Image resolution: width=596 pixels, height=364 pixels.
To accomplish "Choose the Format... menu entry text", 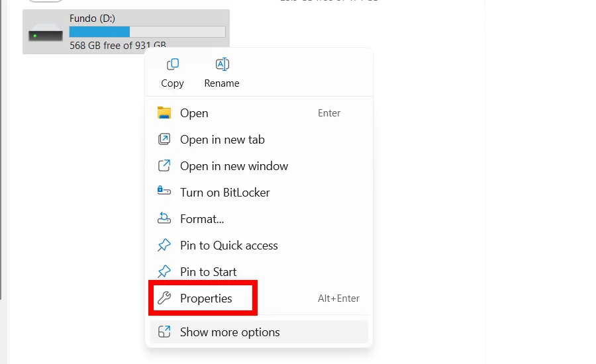I will 201,219.
